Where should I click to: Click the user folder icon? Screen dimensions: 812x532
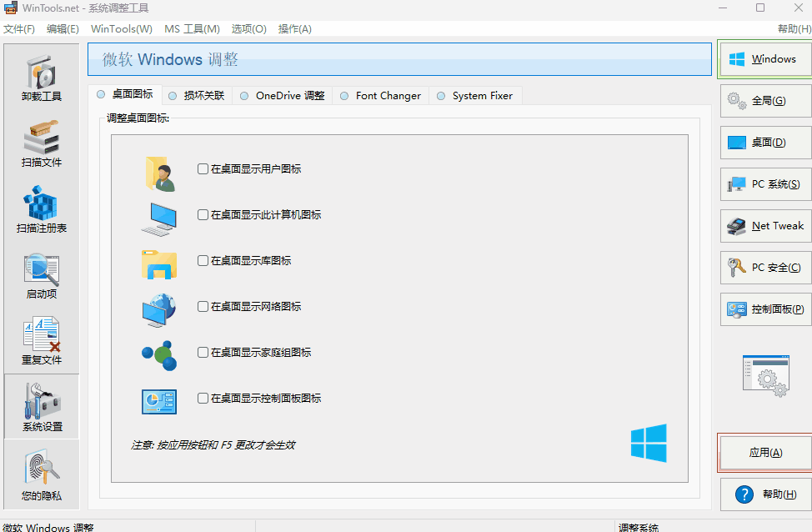click(x=160, y=174)
